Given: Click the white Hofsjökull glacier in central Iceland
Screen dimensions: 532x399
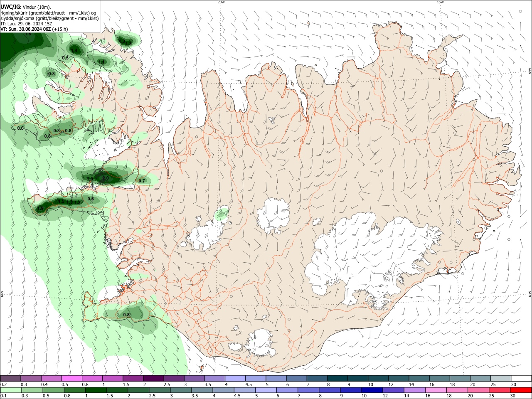Looking at the screenshot, I should (x=273, y=215).
